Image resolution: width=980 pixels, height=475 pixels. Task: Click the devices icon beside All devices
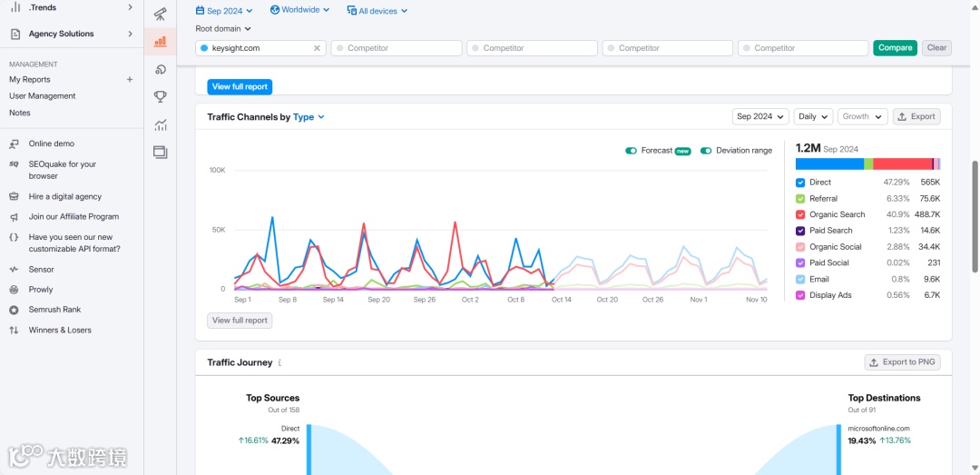(352, 11)
